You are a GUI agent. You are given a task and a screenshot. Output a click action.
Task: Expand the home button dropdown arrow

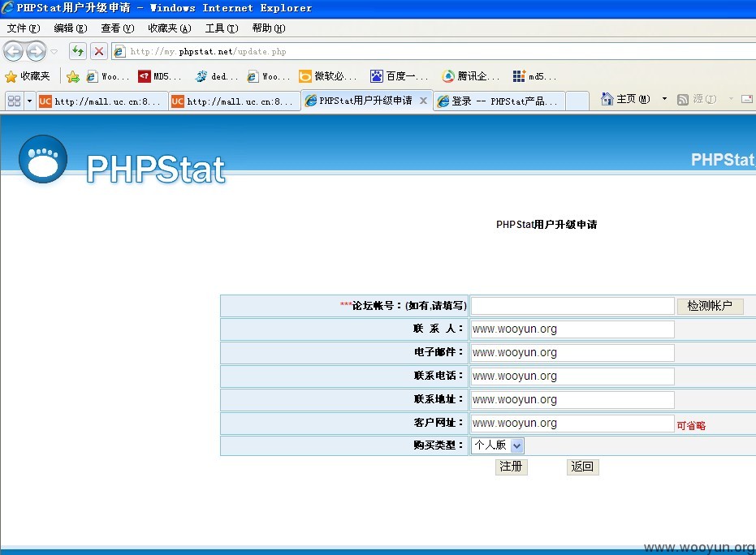click(664, 99)
